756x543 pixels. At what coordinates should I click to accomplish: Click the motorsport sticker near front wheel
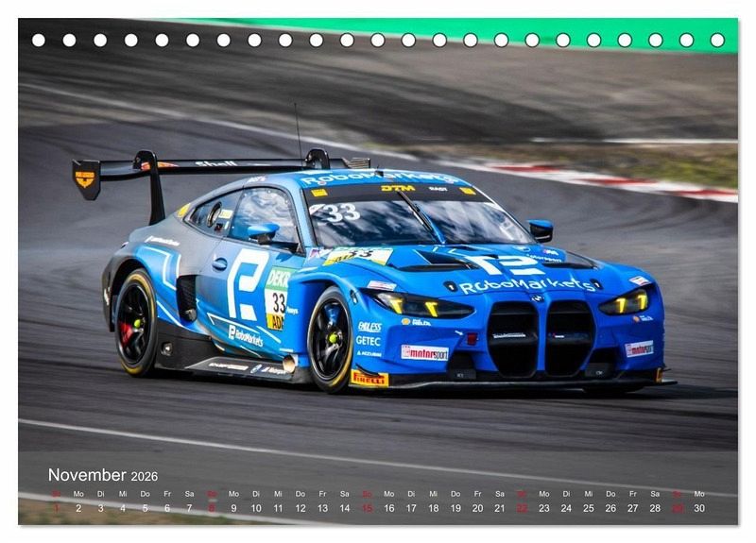tap(424, 352)
